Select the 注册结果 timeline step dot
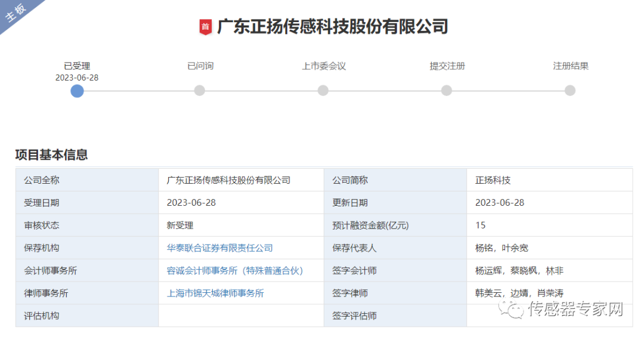This screenshot has width=644, height=337. (x=570, y=91)
